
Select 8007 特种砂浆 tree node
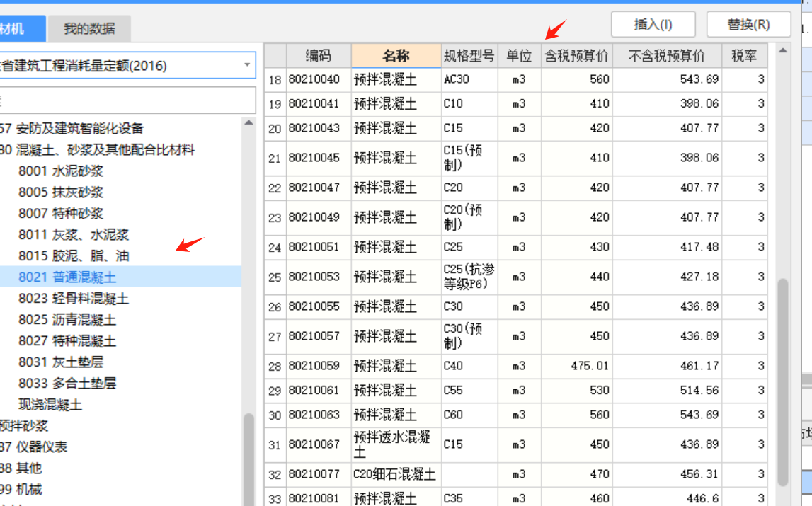[61, 214]
